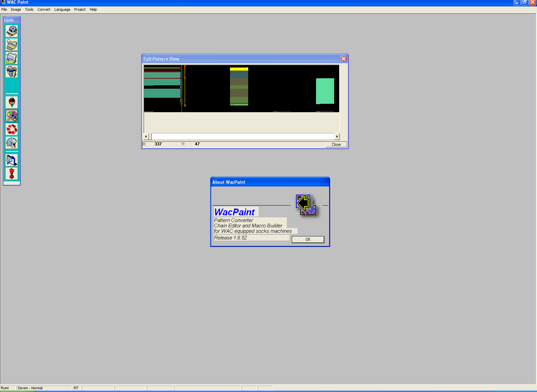The height and width of the screenshot is (392, 537).
Task: Open the File menu
Action: tap(4, 9)
